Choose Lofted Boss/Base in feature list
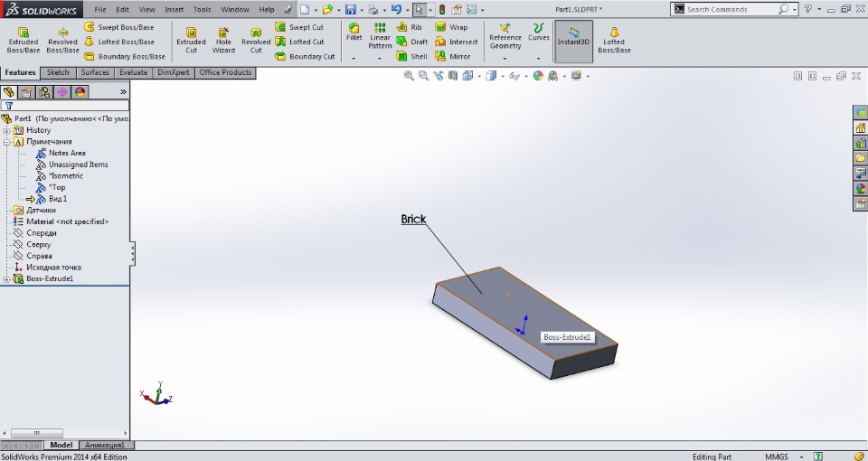868x461 pixels. pyautogui.click(x=119, y=42)
